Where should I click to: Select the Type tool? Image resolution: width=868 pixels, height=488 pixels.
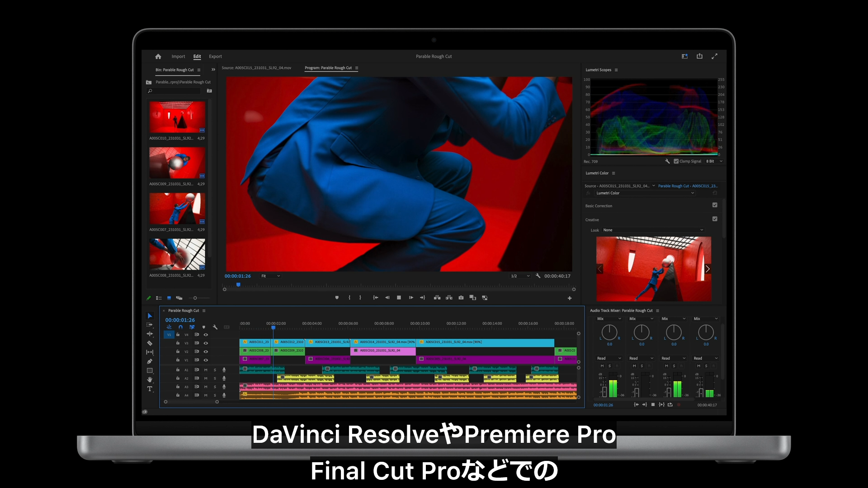pyautogui.click(x=150, y=389)
